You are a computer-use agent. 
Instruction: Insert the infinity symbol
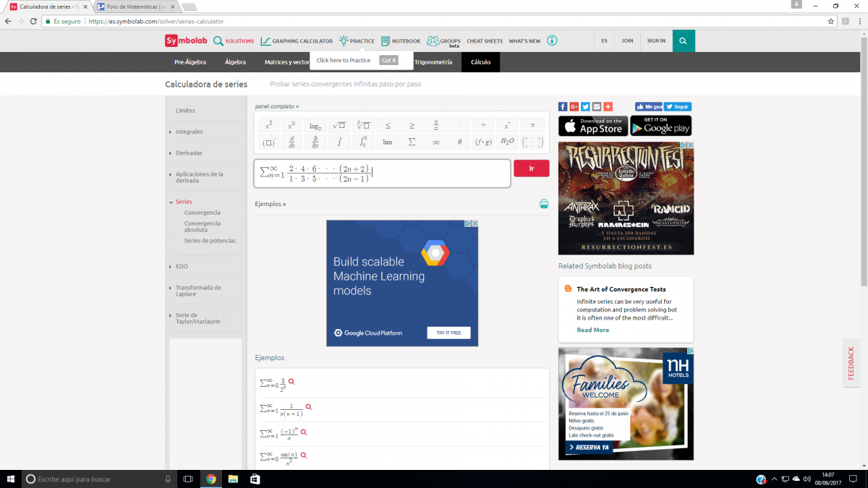tap(435, 142)
